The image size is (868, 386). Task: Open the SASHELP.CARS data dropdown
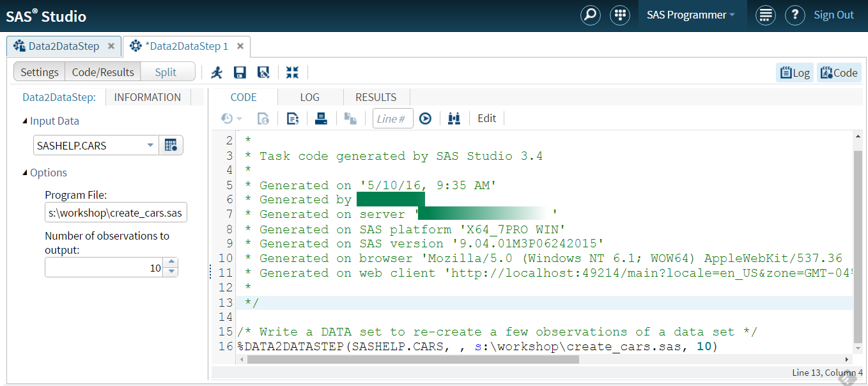150,145
